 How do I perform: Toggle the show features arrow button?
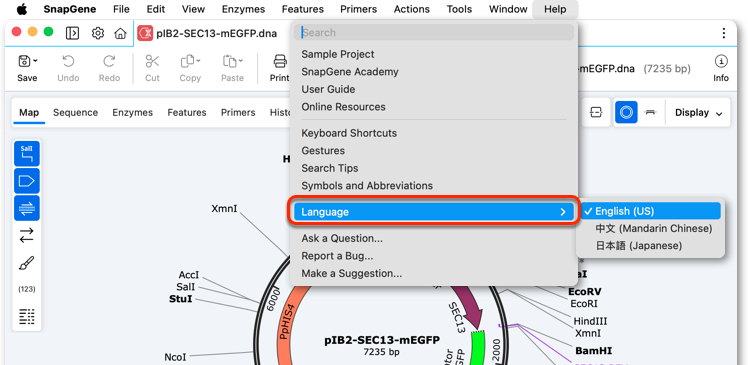point(27,181)
